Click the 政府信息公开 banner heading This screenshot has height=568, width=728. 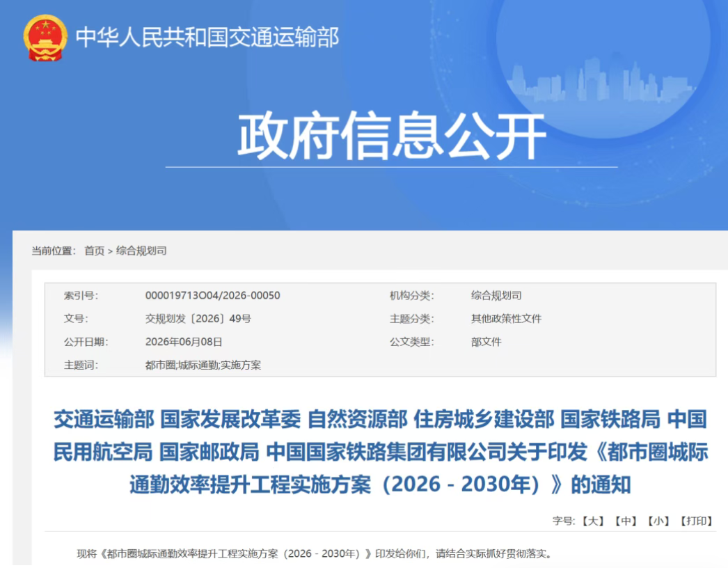pyautogui.click(x=391, y=136)
